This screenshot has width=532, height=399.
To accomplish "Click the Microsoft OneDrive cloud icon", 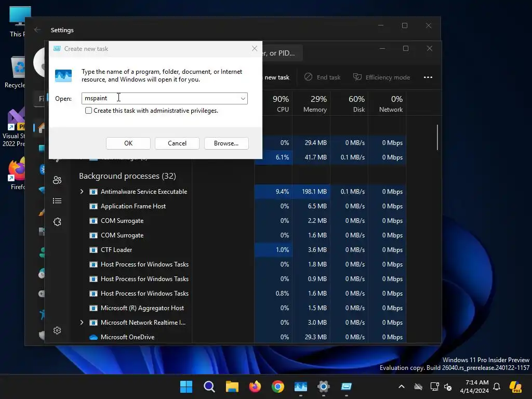I will click(x=94, y=337).
